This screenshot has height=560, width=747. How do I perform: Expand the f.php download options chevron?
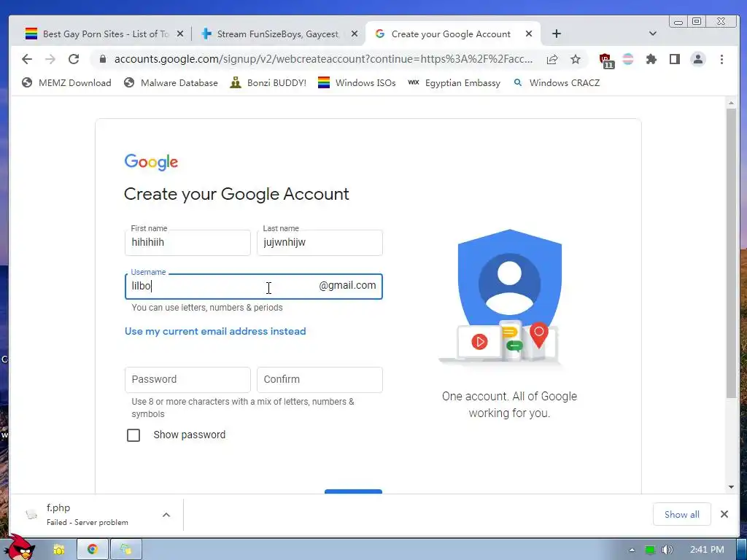coord(166,515)
